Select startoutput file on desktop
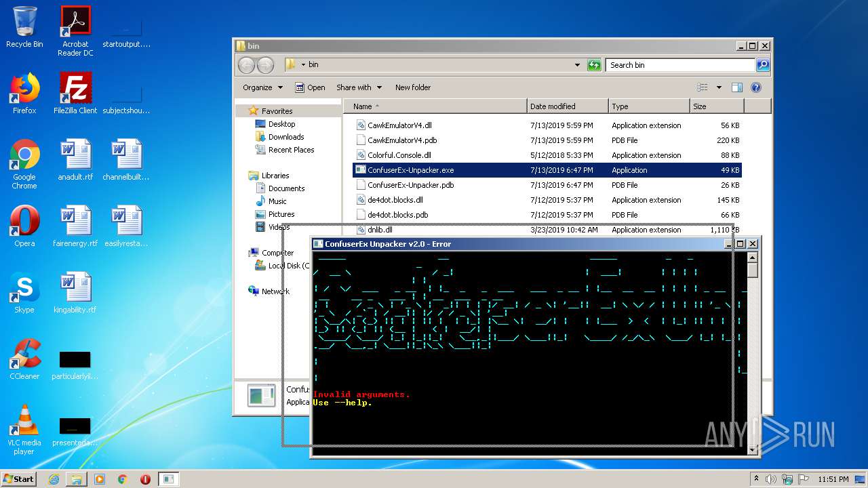The image size is (868, 488). click(x=126, y=31)
